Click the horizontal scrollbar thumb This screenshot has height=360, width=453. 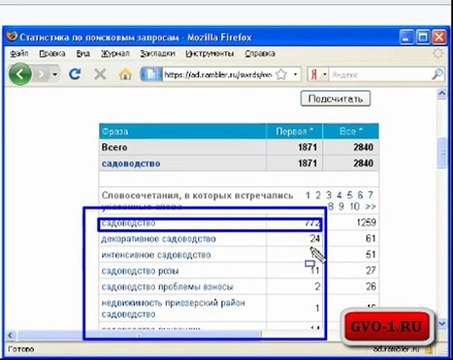coord(139,335)
